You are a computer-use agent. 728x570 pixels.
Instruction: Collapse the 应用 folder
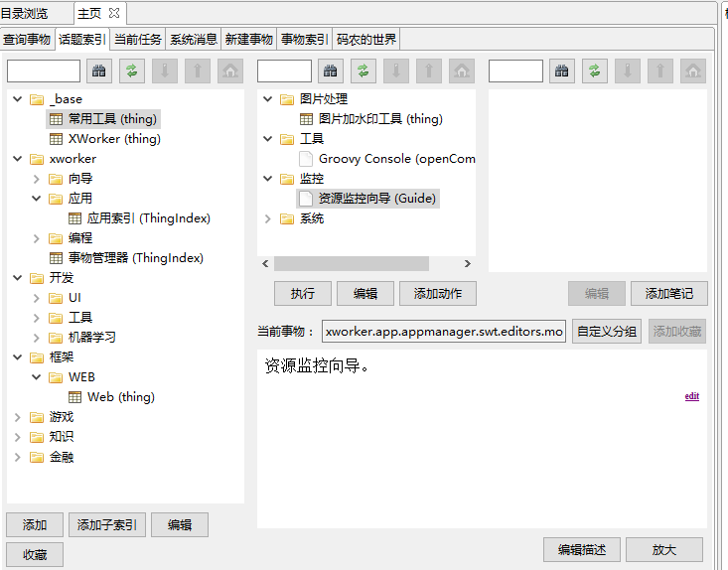36,199
